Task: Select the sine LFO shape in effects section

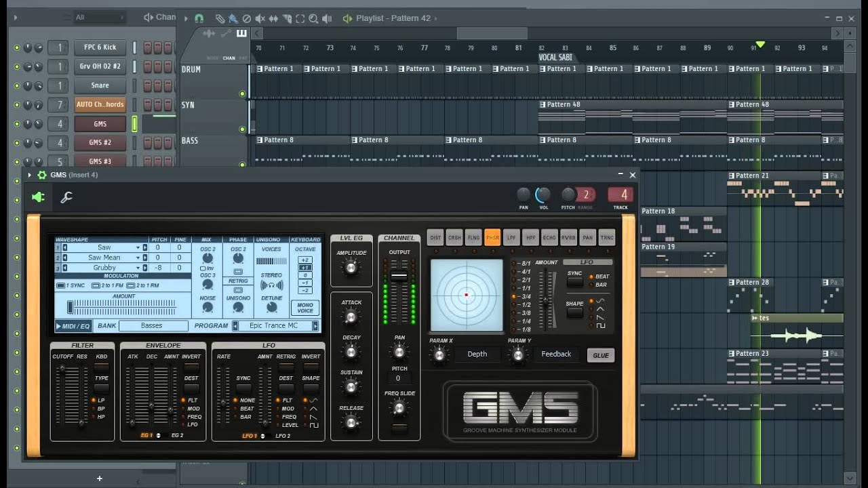Action: click(600, 301)
